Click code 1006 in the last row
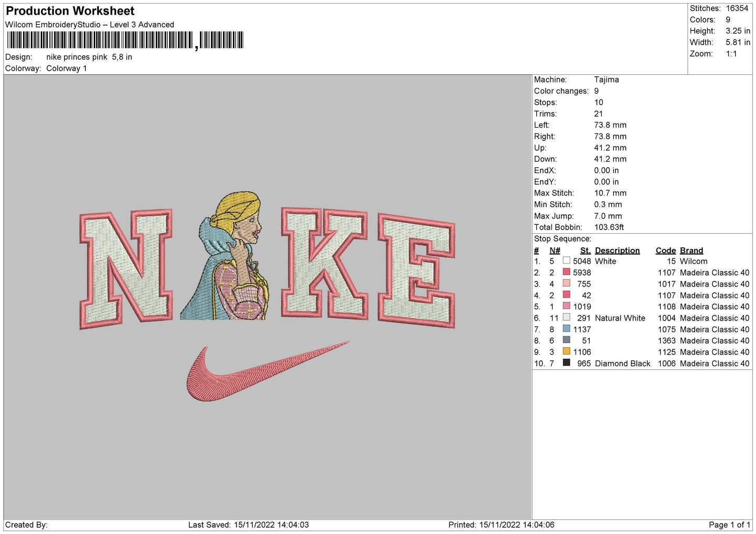 (x=667, y=363)
